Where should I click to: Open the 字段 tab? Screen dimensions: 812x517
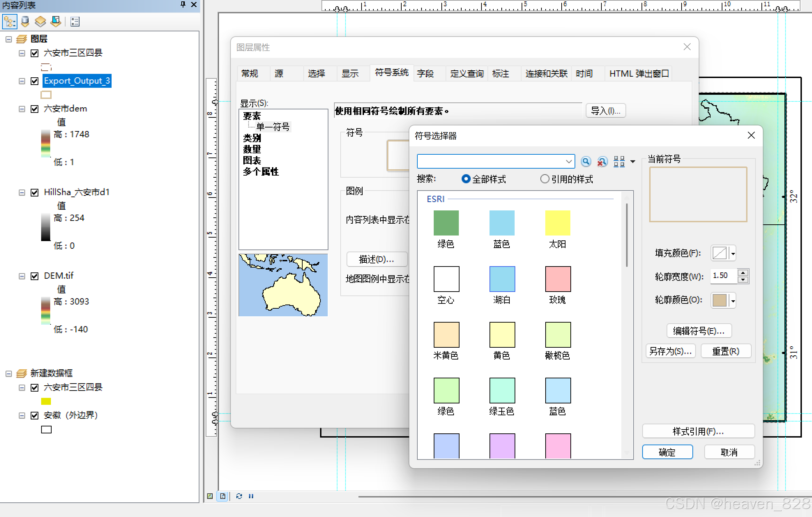[x=425, y=74]
